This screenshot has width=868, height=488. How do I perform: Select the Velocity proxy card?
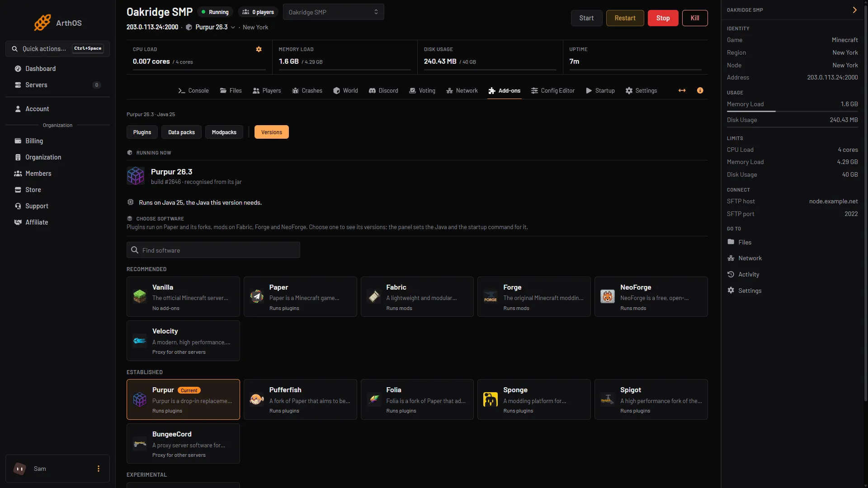point(183,341)
